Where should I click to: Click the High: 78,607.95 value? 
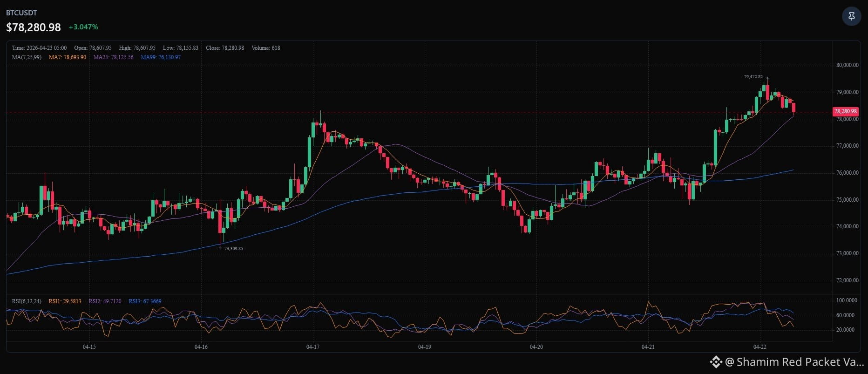point(137,48)
